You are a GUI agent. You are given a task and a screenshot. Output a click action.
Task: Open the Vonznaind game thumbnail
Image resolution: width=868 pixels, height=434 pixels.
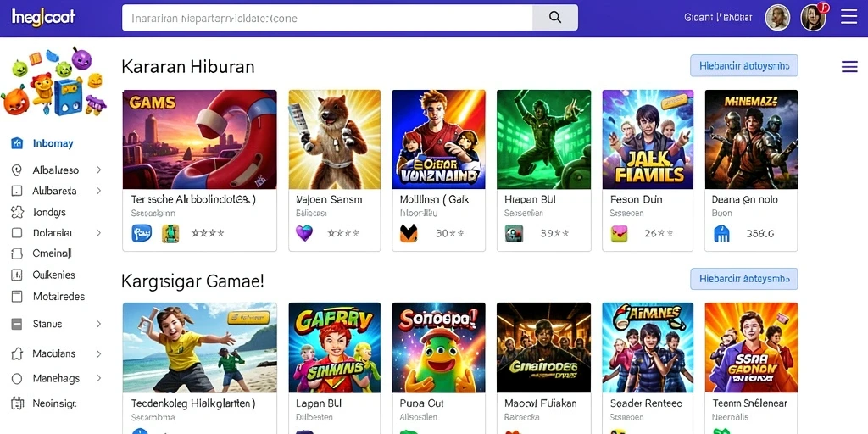(438, 140)
